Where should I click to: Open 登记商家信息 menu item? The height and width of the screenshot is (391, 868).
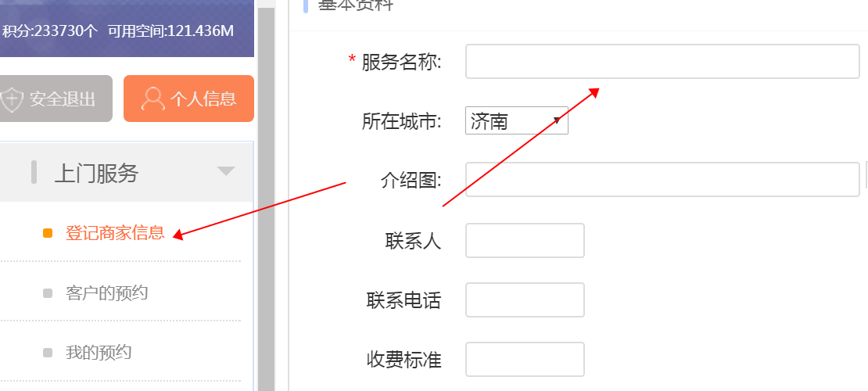(115, 232)
